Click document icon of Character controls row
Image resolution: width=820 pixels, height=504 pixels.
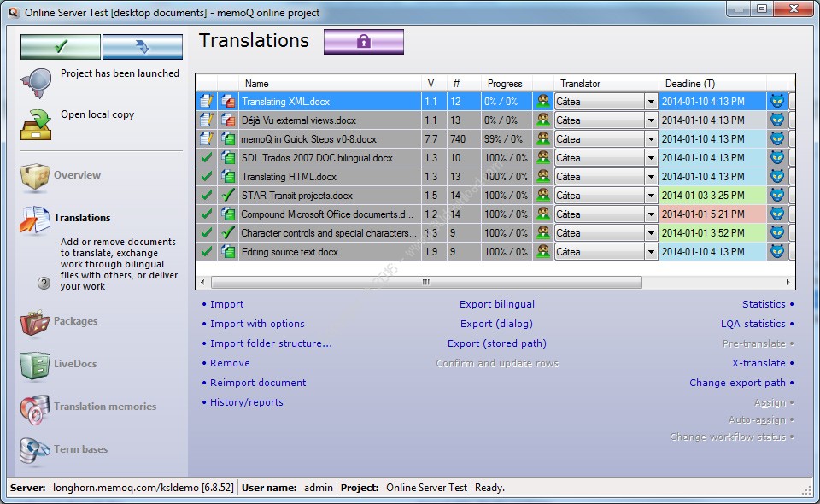click(227, 232)
